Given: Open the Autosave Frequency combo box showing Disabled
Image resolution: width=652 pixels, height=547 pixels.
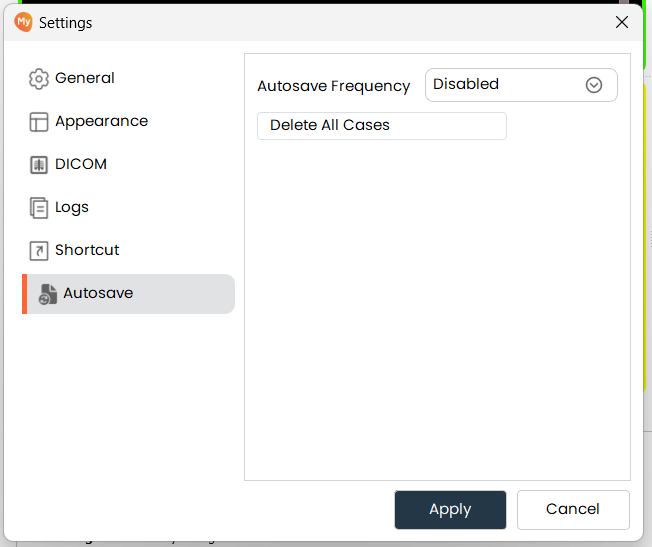Looking at the screenshot, I should click(x=507, y=85).
